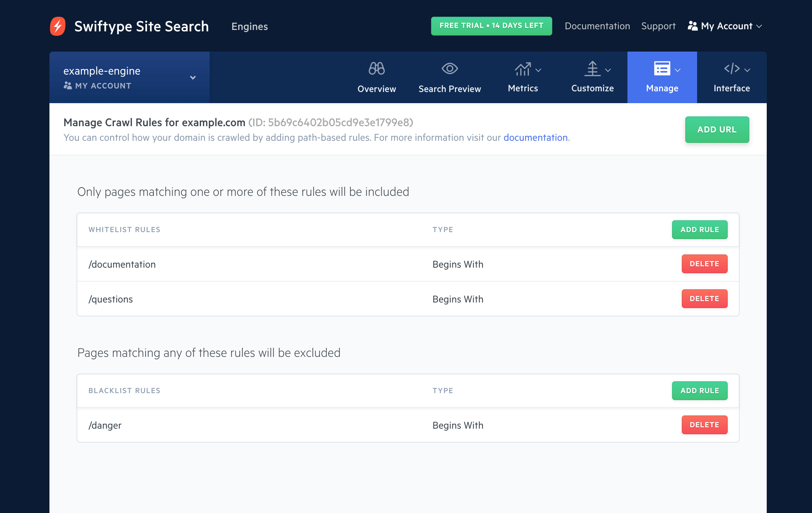
Task: Add a whitelist rule with ADD RULE
Action: pyautogui.click(x=700, y=230)
